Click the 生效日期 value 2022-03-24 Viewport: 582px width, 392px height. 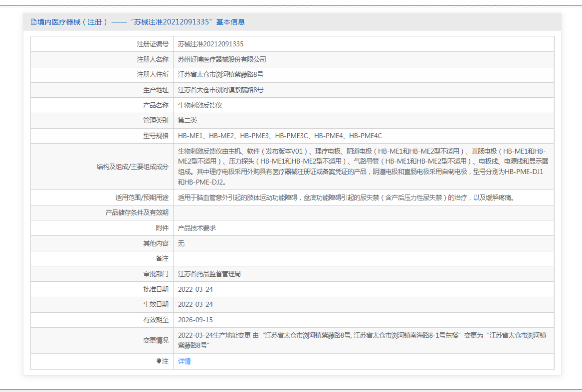click(195, 304)
